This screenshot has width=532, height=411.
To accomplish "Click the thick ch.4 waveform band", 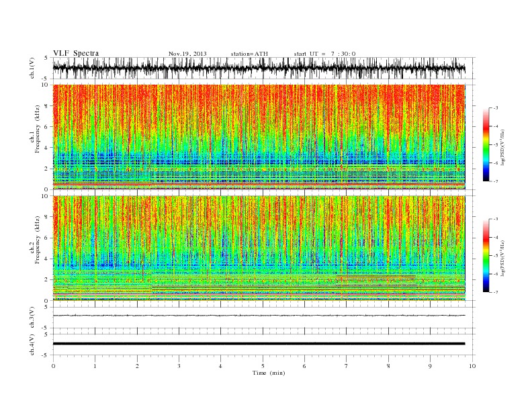I will [259, 344].
